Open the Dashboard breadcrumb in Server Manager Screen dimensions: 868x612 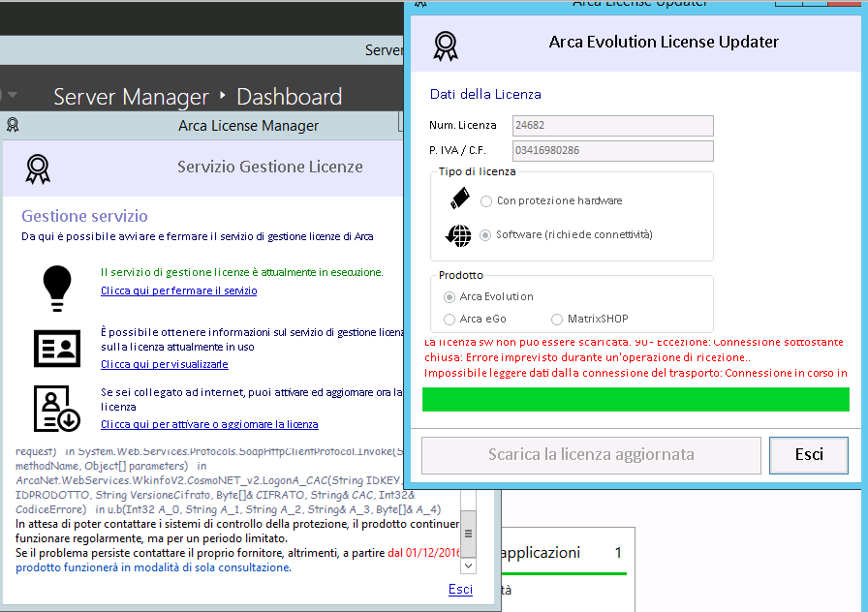point(289,97)
